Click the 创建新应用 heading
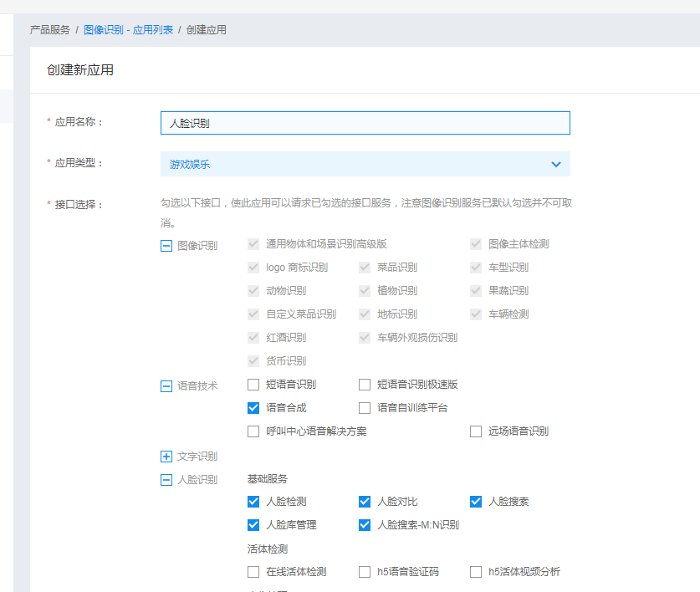The height and width of the screenshot is (592, 700). (80, 70)
